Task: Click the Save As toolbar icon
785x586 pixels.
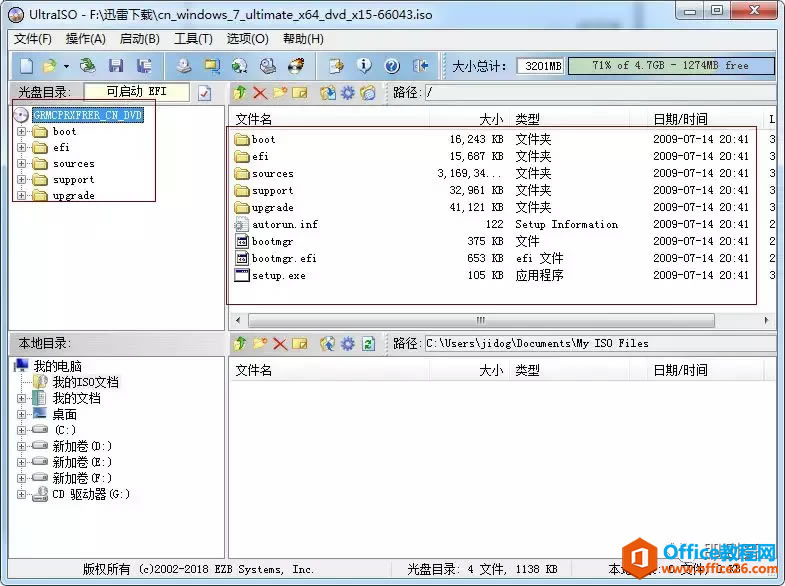Action: pyautogui.click(x=144, y=66)
